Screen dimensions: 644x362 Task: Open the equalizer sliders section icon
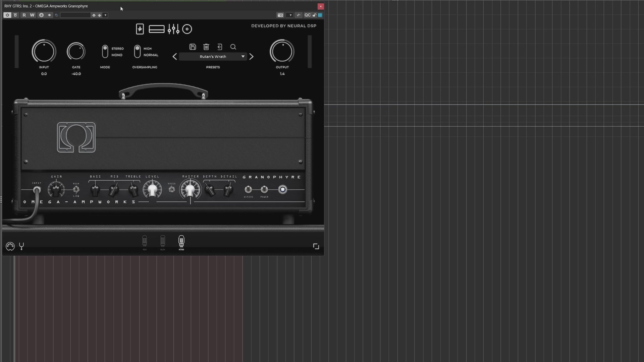tap(173, 29)
